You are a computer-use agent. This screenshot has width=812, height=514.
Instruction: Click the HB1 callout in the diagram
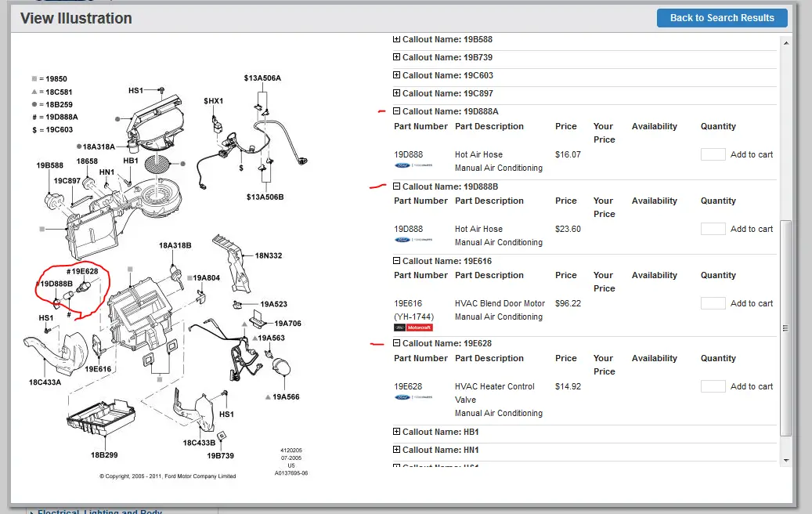point(131,161)
